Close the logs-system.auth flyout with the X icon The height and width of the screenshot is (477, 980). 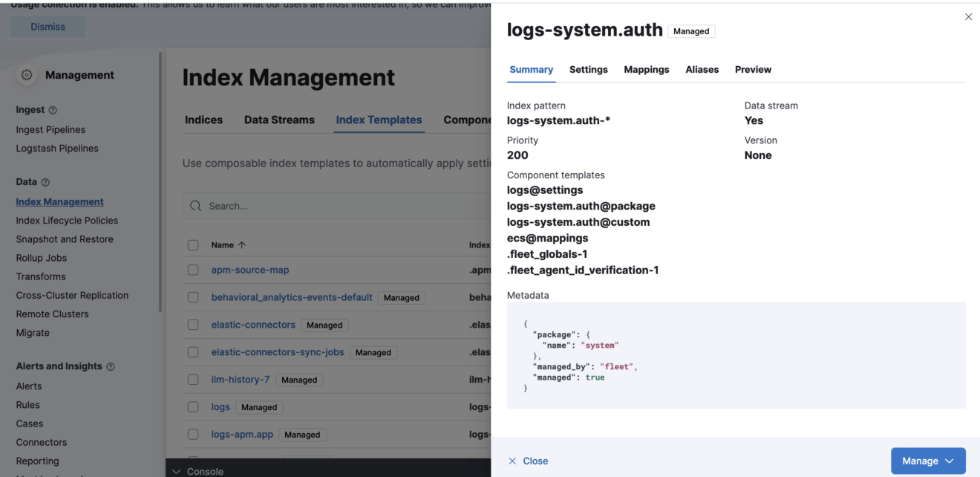pos(968,16)
